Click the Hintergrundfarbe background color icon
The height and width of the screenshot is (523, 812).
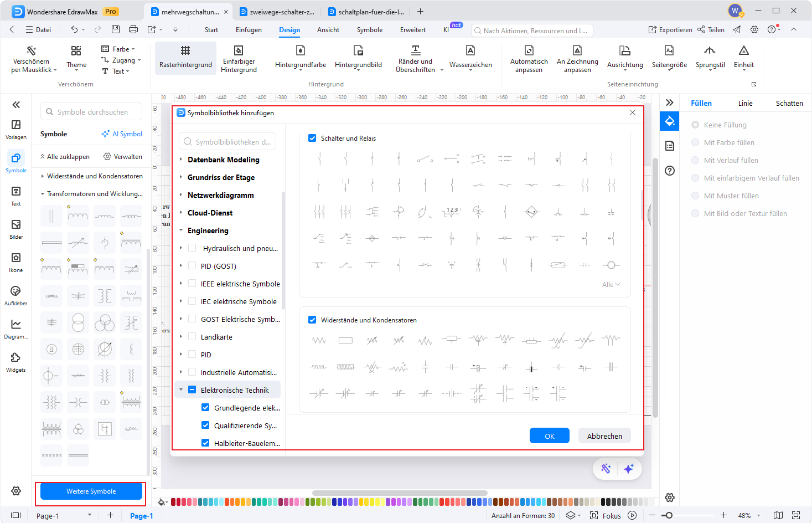pos(300,51)
